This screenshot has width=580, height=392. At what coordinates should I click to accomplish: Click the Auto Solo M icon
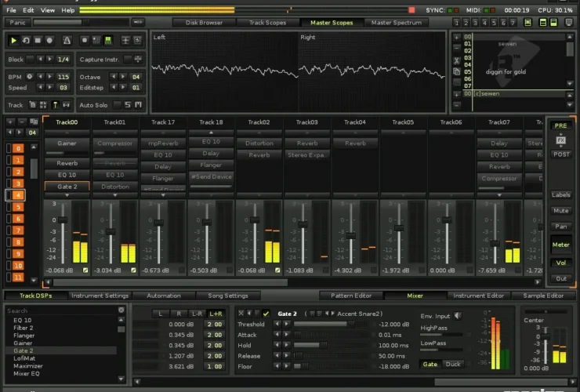pyautogui.click(x=139, y=104)
